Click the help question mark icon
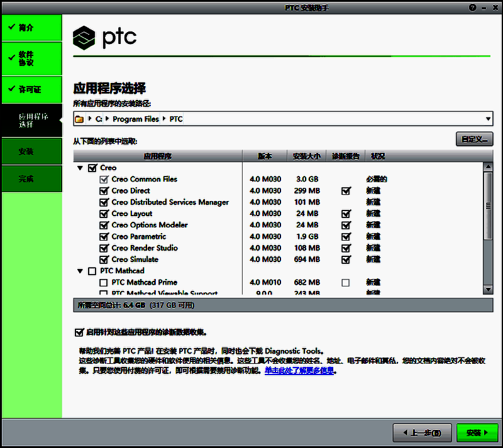Viewport: 503px width, 448px height. 473,7
